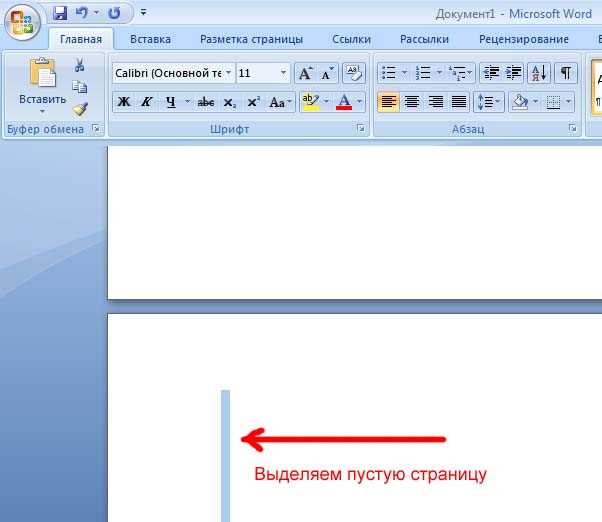602x522 pixels.
Task: Center the text
Action: pos(412,102)
